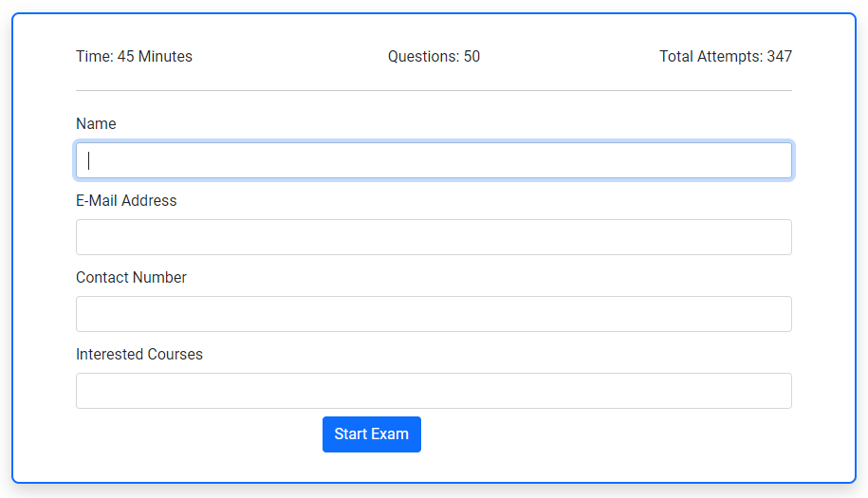The width and height of the screenshot is (868, 498).
Task: Click the number 347 in Total Attempts
Action: [x=780, y=57]
